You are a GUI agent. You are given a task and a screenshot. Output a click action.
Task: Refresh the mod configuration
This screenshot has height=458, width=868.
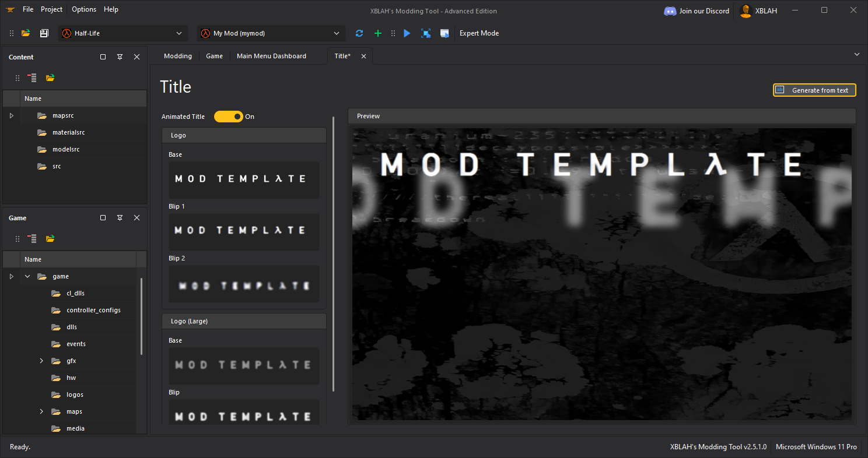pos(359,33)
